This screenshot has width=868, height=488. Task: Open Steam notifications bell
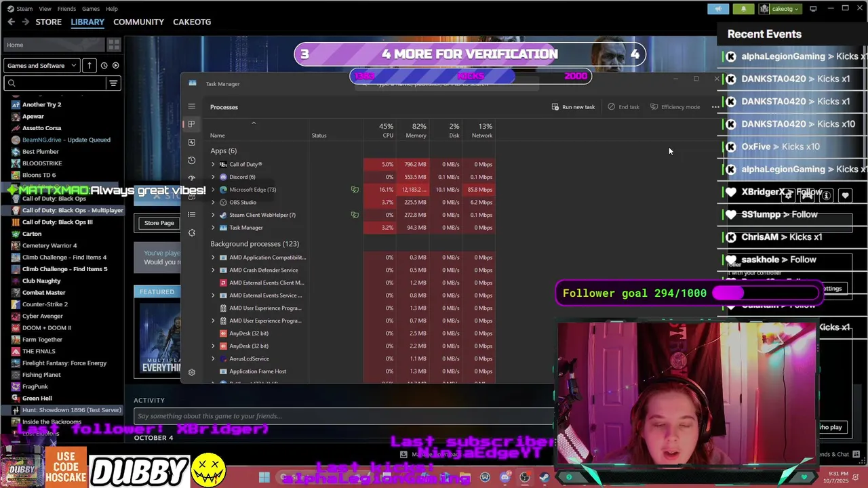tap(743, 9)
